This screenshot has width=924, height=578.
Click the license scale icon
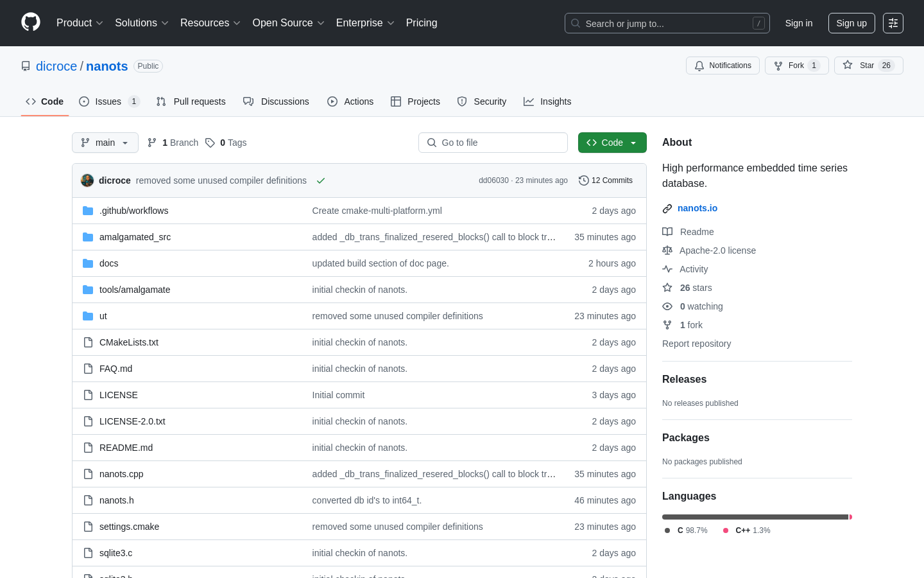click(667, 250)
